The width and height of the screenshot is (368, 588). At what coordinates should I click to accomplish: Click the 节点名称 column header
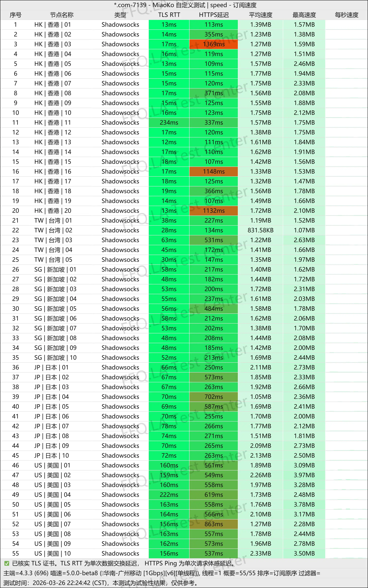62,15
